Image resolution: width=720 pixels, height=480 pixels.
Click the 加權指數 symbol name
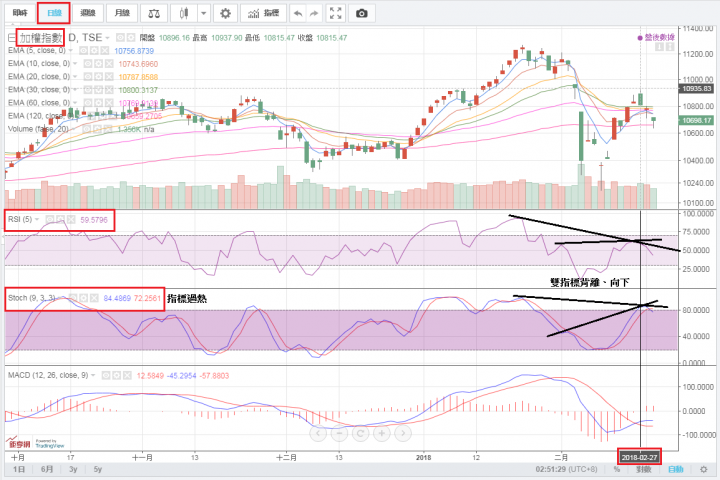coord(40,38)
